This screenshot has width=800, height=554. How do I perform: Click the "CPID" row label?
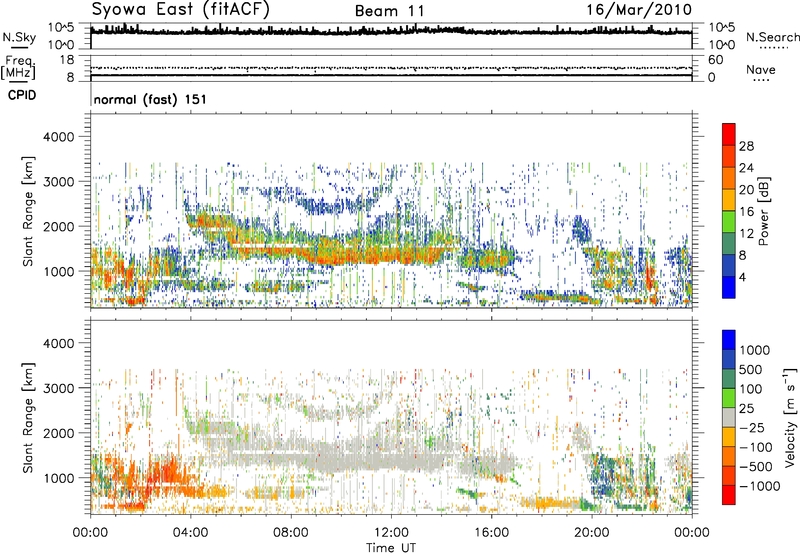22,95
